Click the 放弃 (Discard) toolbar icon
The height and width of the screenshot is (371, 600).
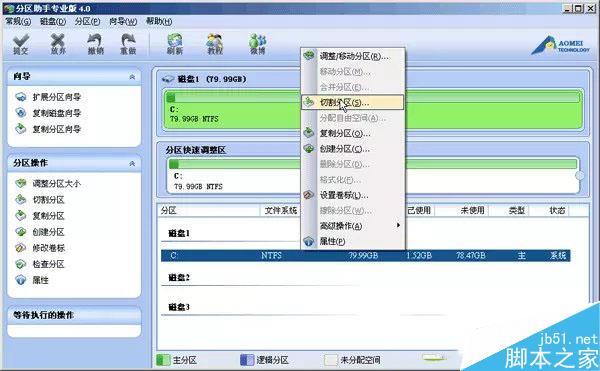click(x=58, y=44)
